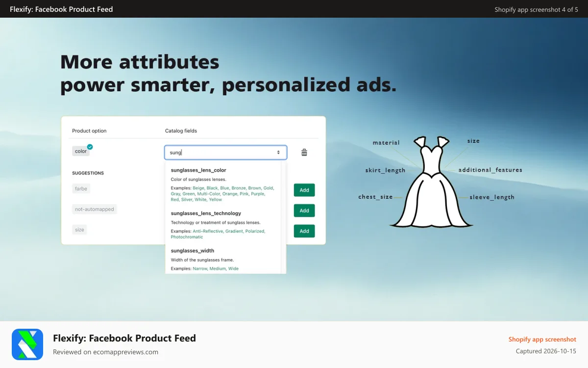This screenshot has height=368, width=588.
Task: Click the material label on dress
Action: pos(386,143)
